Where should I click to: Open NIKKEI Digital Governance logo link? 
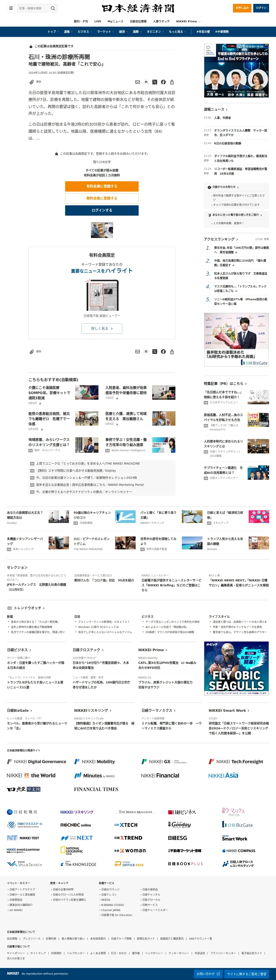(x=37, y=762)
